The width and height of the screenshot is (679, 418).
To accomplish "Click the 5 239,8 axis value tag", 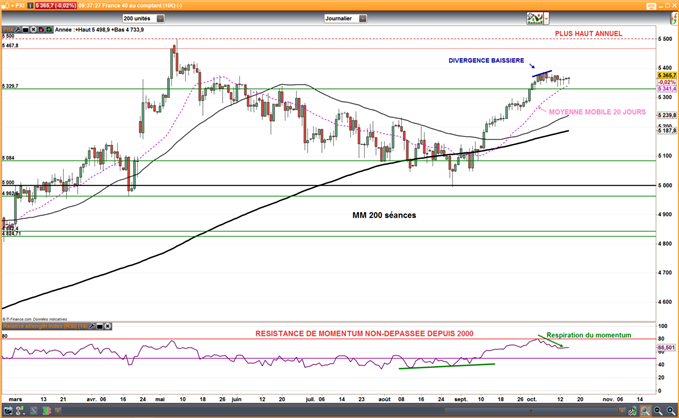I will 667,115.
